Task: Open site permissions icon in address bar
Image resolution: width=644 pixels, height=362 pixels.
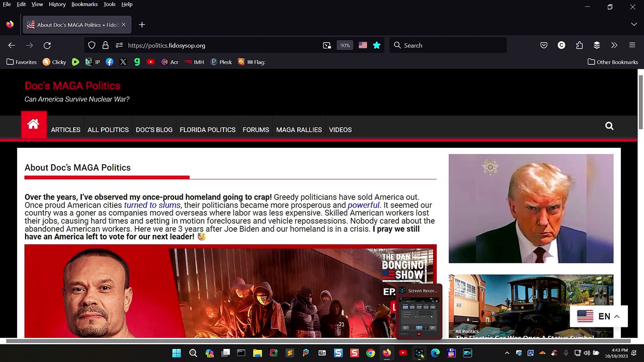Action: [119, 45]
